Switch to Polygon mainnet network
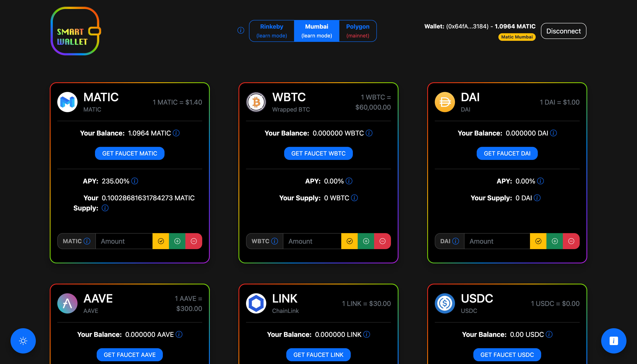Screen dimensions: 637x364 point(358,31)
